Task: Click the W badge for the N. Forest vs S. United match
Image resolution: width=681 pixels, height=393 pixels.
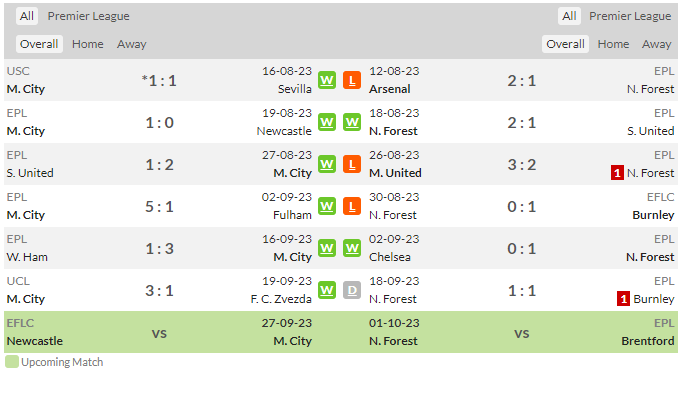Action: coord(352,122)
